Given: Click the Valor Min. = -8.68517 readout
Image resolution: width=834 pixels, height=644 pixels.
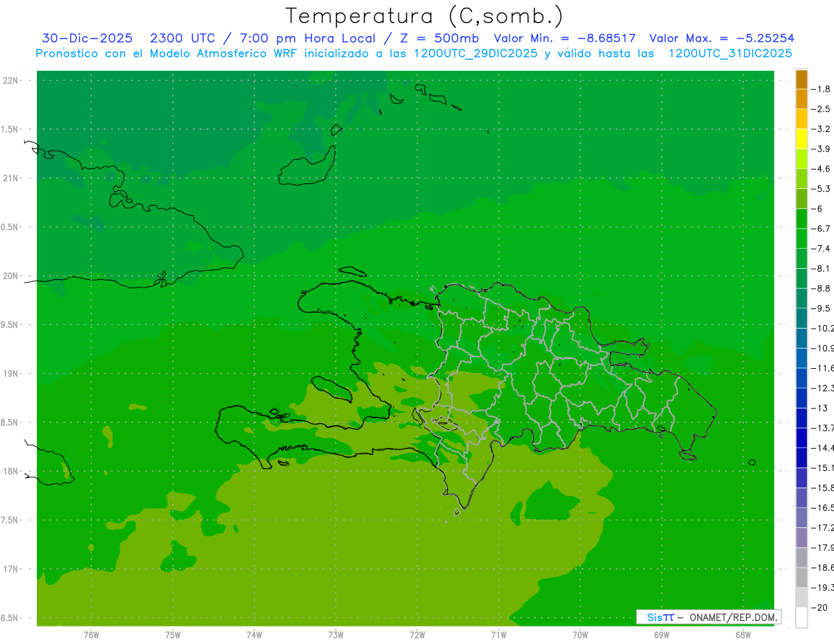Looking at the screenshot, I should pos(564,38).
